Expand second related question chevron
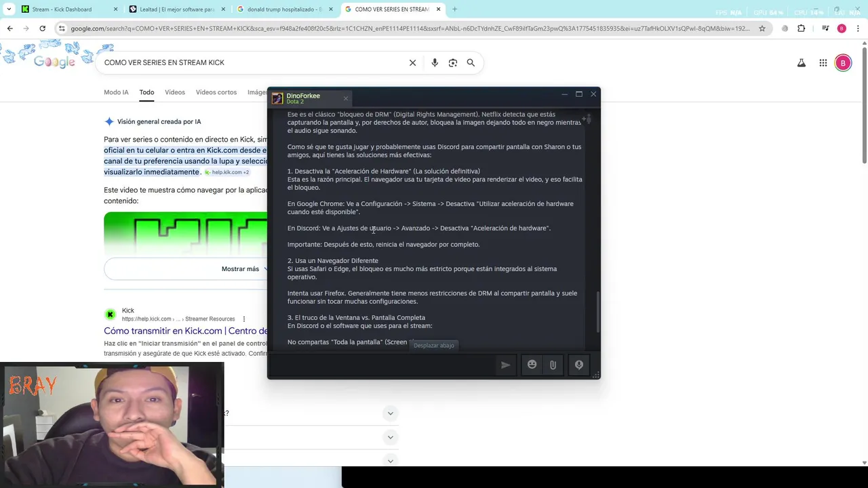Image resolution: width=868 pixels, height=488 pixels. point(390,437)
